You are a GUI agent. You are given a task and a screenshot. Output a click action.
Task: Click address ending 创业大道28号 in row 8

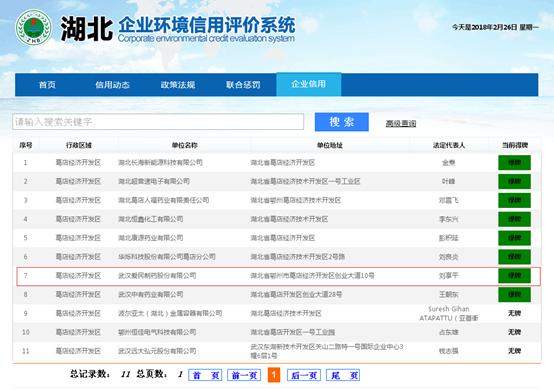click(x=296, y=295)
